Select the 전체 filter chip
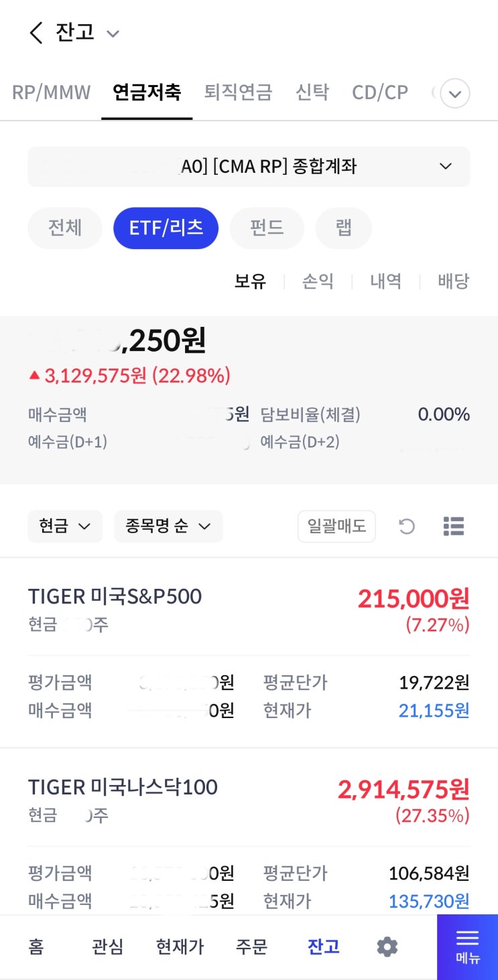This screenshot has height=980, width=498. [x=65, y=228]
